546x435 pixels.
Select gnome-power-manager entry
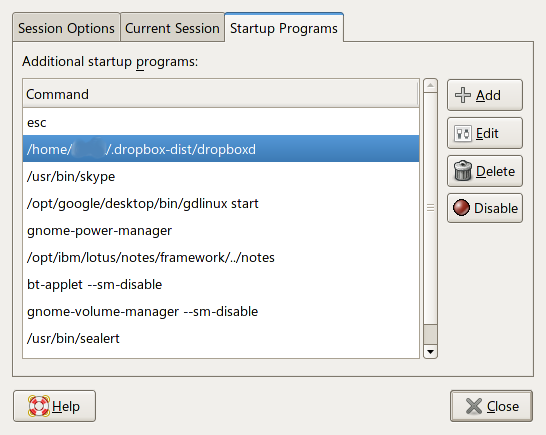pyautogui.click(x=221, y=230)
